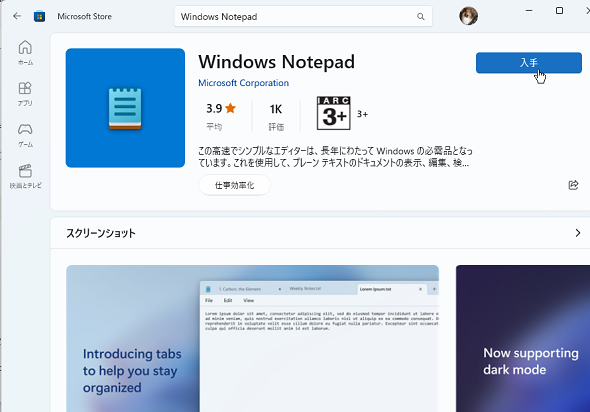
Task: Open the user profile avatar
Action: 468,16
